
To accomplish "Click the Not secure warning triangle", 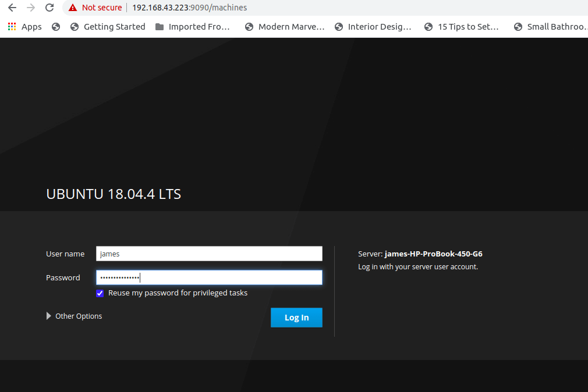I will tap(73, 8).
